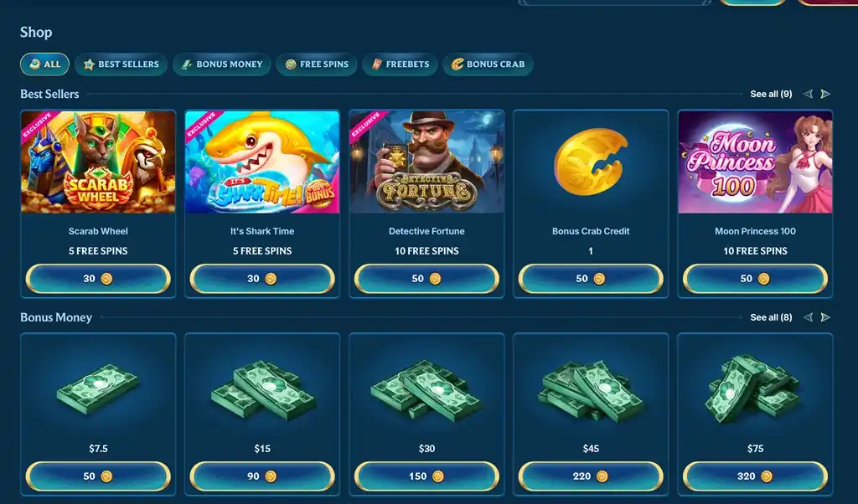Select the ALL filter tab
Screen dimensions: 858x504
pos(45,64)
